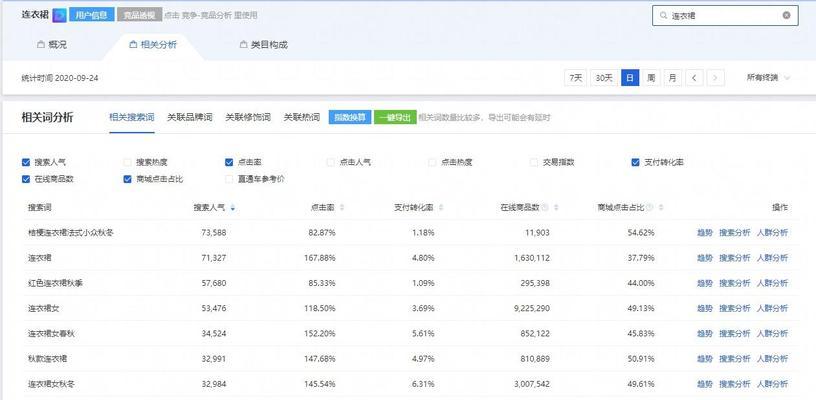Screen dimensions: 816x400
Task: Click search term 秋款连衣裙
Action: point(47,359)
